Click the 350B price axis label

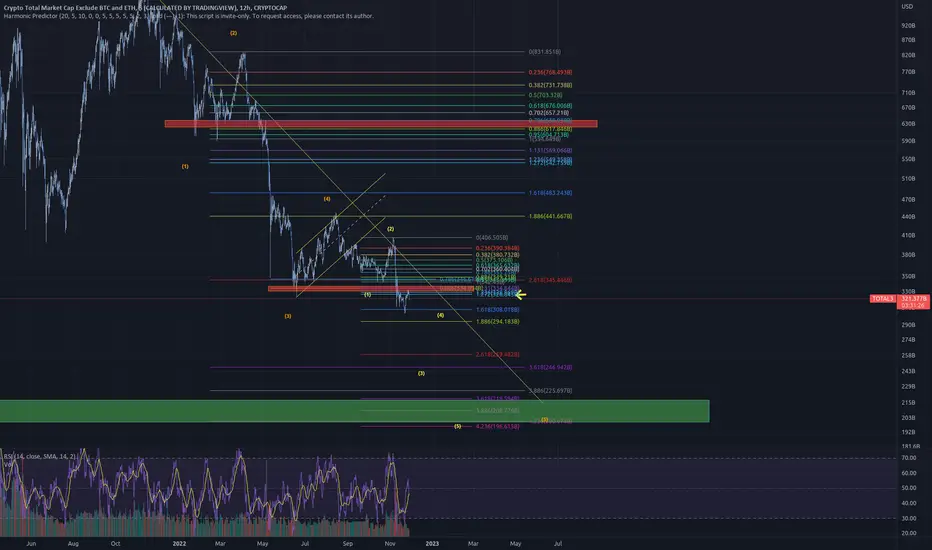pos(908,276)
